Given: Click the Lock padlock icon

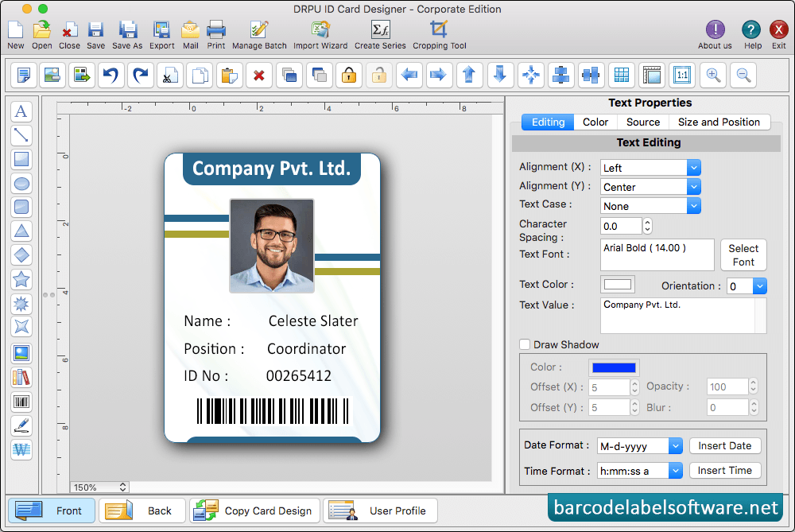Looking at the screenshot, I should coord(349,76).
